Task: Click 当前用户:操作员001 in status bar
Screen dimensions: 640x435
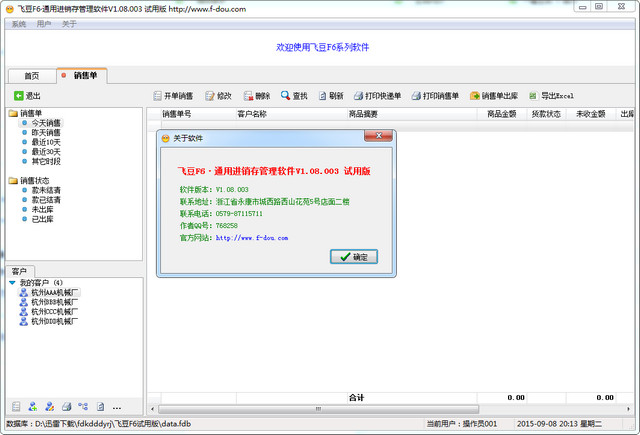Action: pos(462,424)
